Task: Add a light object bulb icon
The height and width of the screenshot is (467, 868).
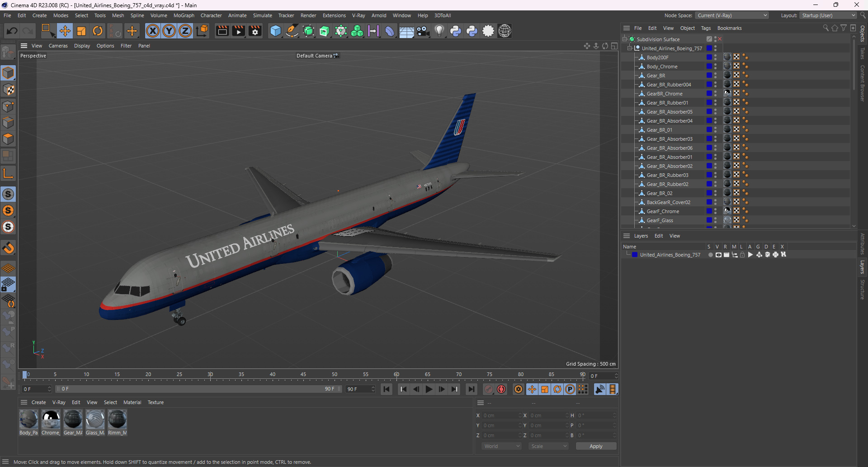Action: point(439,31)
